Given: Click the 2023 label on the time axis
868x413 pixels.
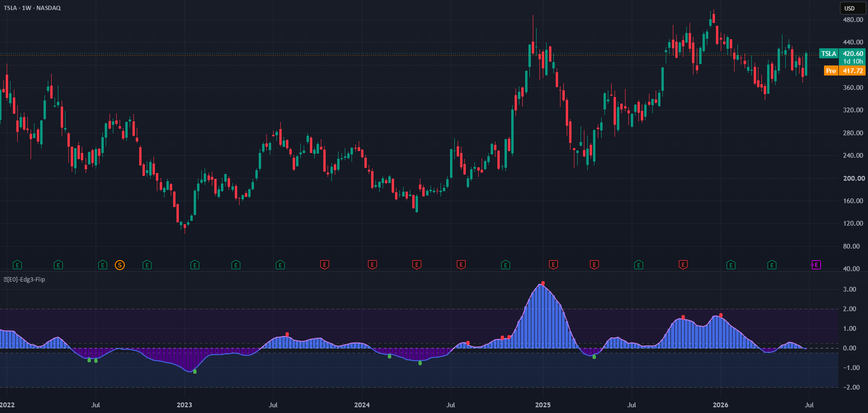Looking at the screenshot, I should coord(184,405).
